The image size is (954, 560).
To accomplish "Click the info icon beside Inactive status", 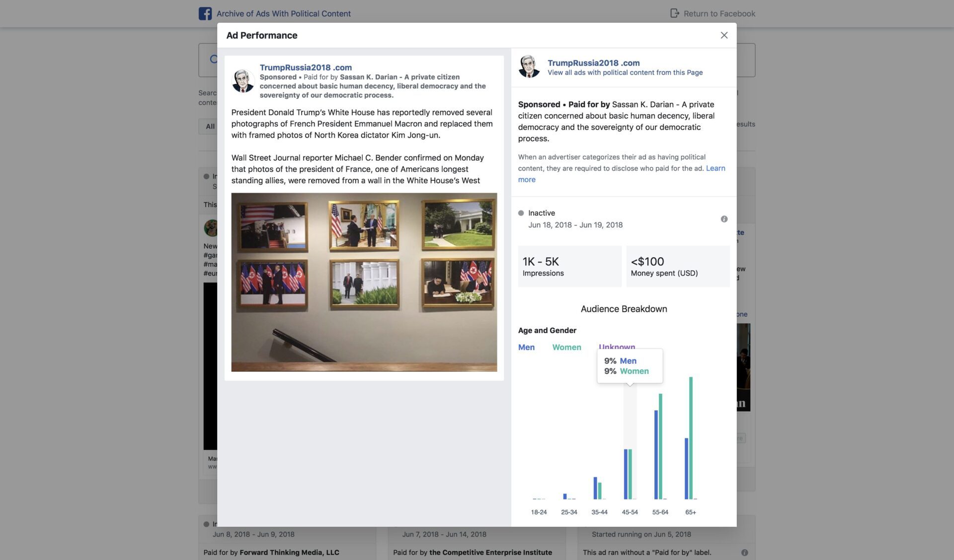I will (724, 219).
